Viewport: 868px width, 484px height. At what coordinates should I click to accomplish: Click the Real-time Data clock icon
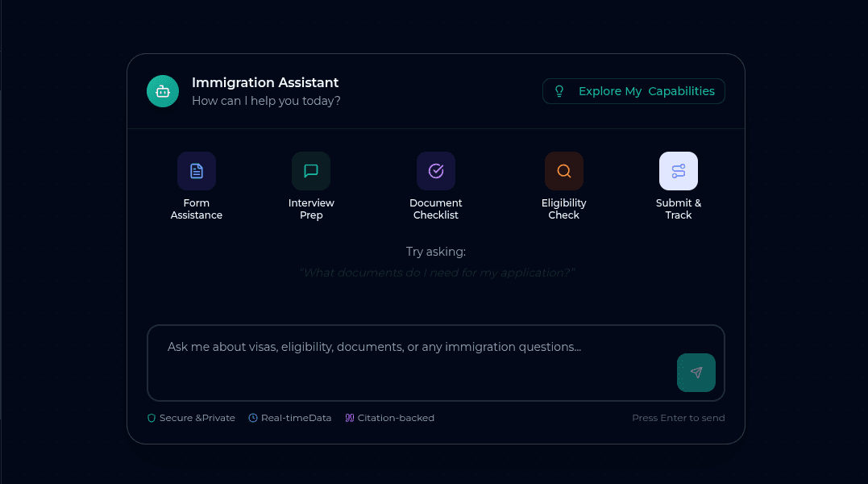coord(253,418)
